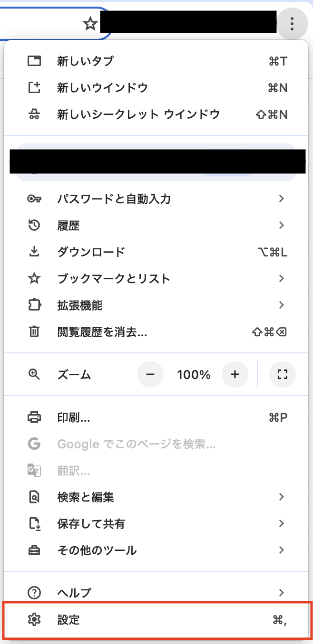This screenshot has width=313, height=644.
Task: Zoom out with the minus button
Action: 150,374
